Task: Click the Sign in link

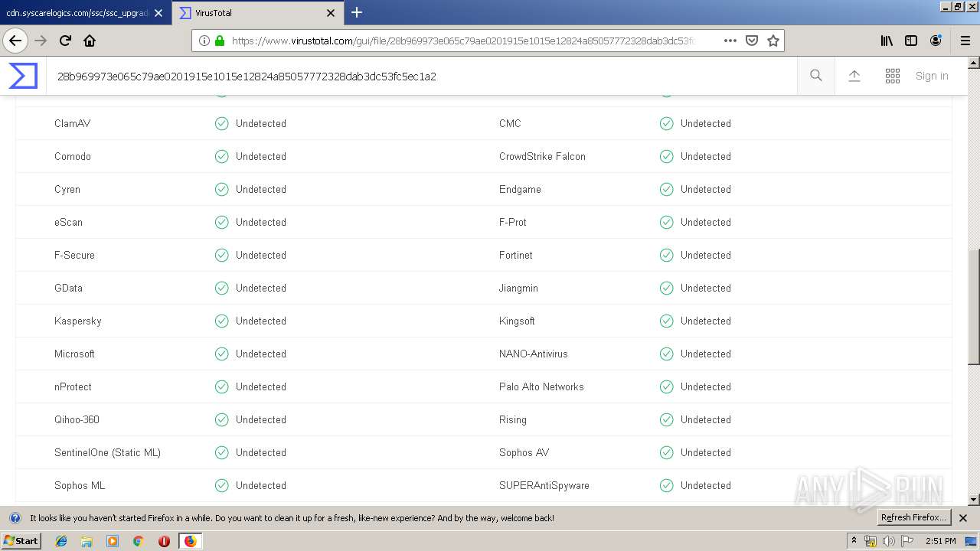Action: [x=932, y=76]
